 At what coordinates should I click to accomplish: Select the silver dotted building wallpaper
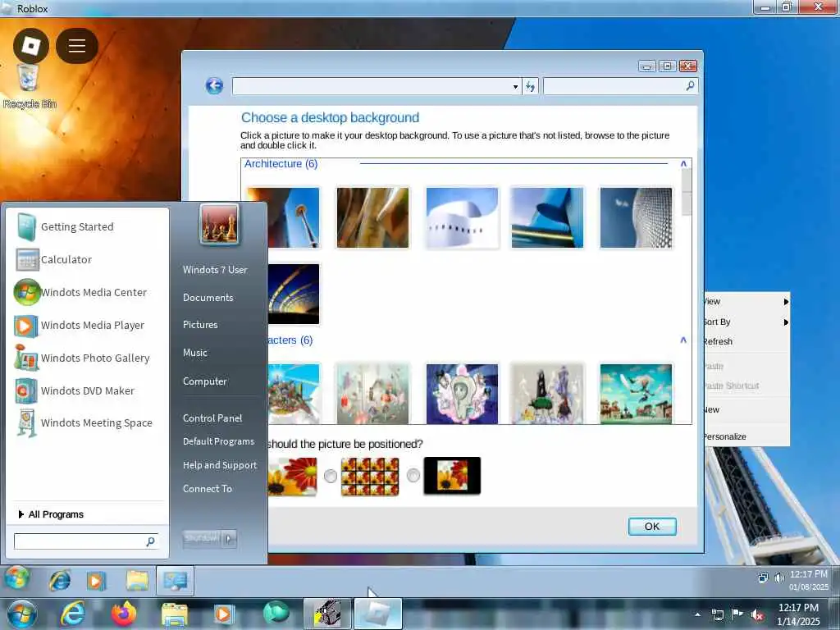[x=636, y=217]
